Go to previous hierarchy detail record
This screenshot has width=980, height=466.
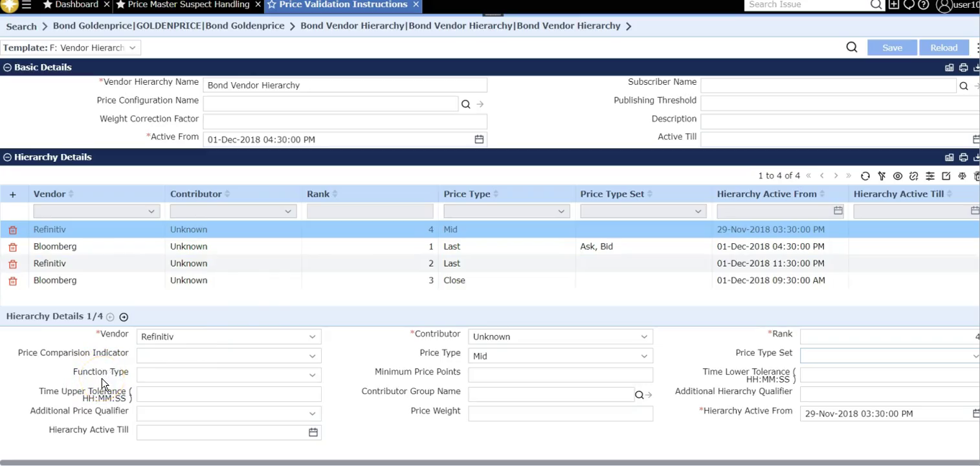tap(110, 317)
